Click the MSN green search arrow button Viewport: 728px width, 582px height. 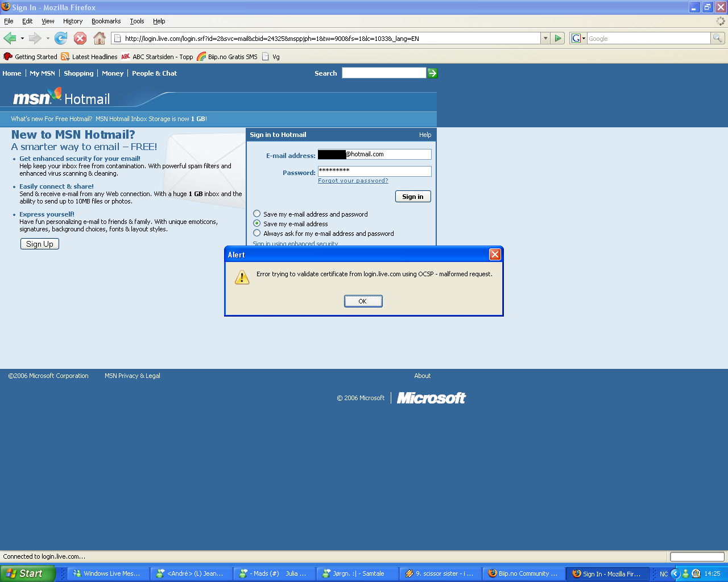(x=433, y=73)
